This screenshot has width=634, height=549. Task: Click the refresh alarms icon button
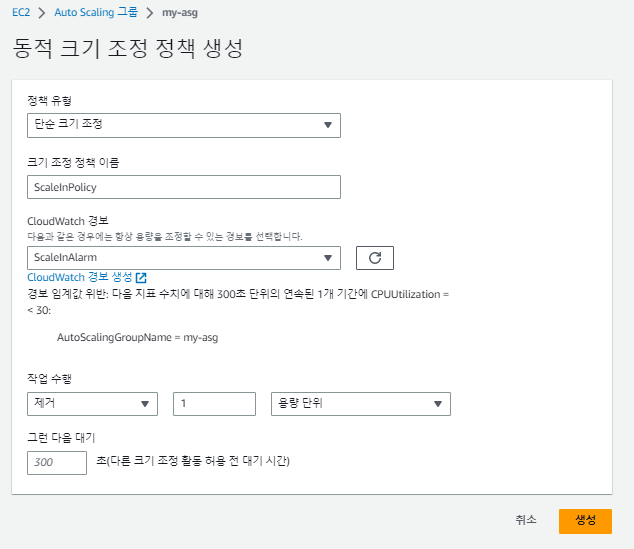[x=375, y=258]
